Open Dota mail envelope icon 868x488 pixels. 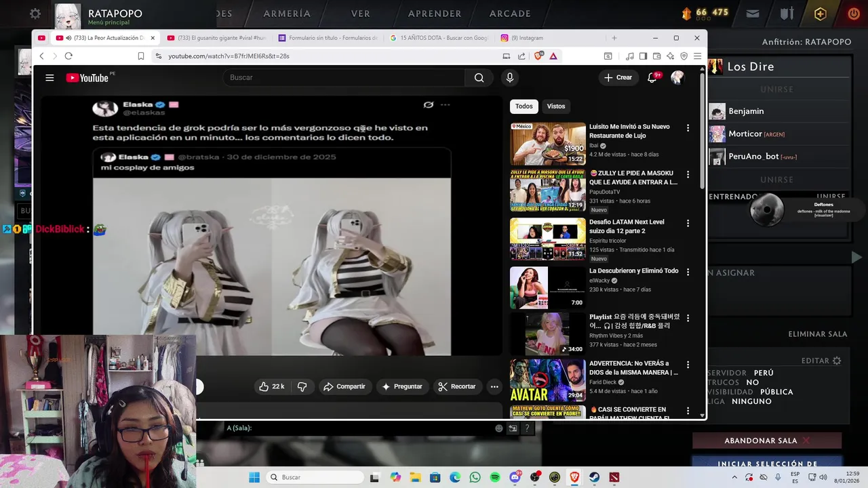(752, 14)
